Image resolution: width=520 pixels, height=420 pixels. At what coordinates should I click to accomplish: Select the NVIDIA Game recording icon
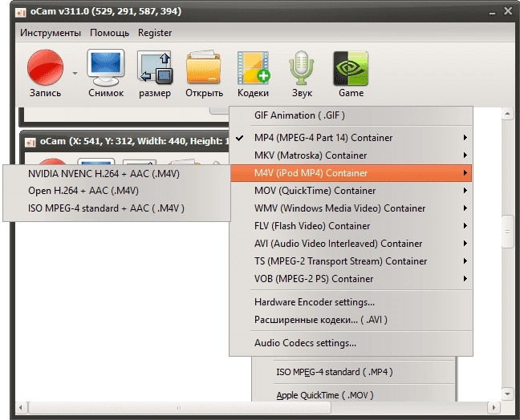click(x=351, y=68)
